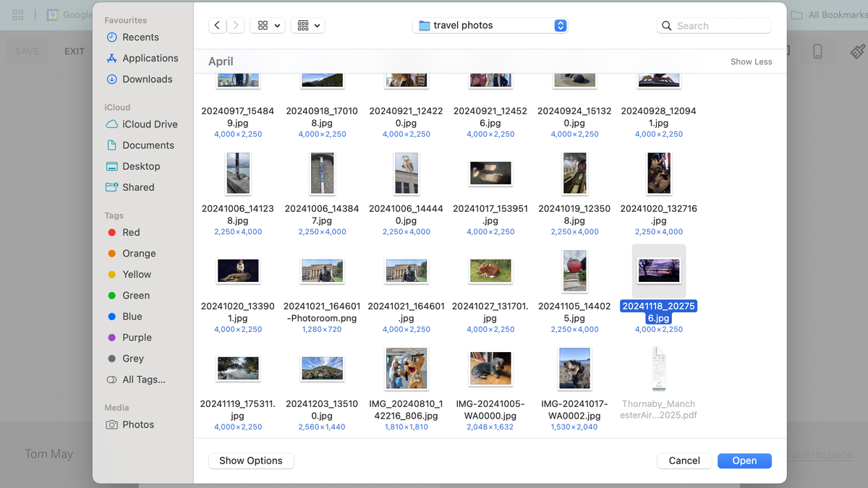Select thumbnail of IMG-20241005-WA0000.jpg
The width and height of the screenshot is (868, 488).
click(x=490, y=369)
